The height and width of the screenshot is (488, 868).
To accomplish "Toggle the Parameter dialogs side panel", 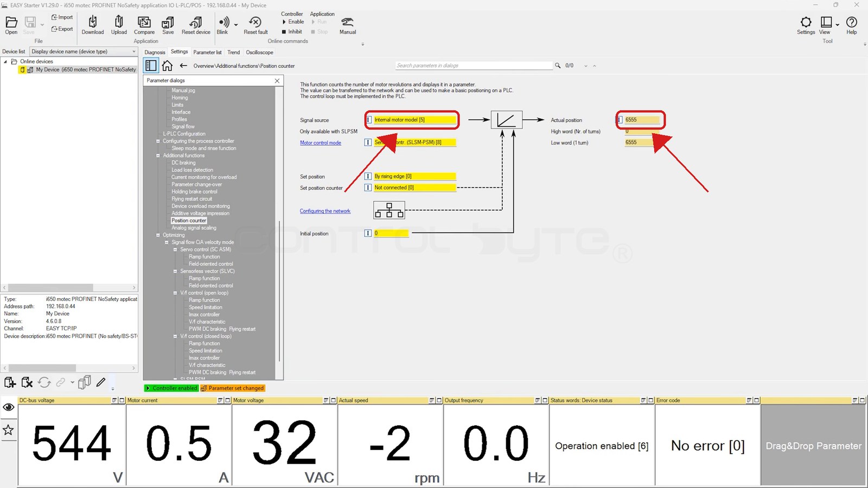I will click(x=151, y=66).
